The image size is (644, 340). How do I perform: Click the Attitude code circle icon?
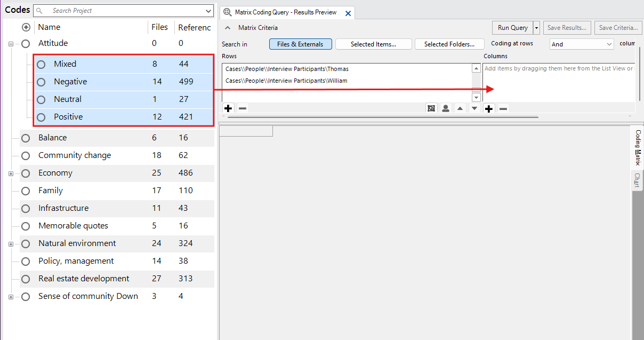click(26, 44)
